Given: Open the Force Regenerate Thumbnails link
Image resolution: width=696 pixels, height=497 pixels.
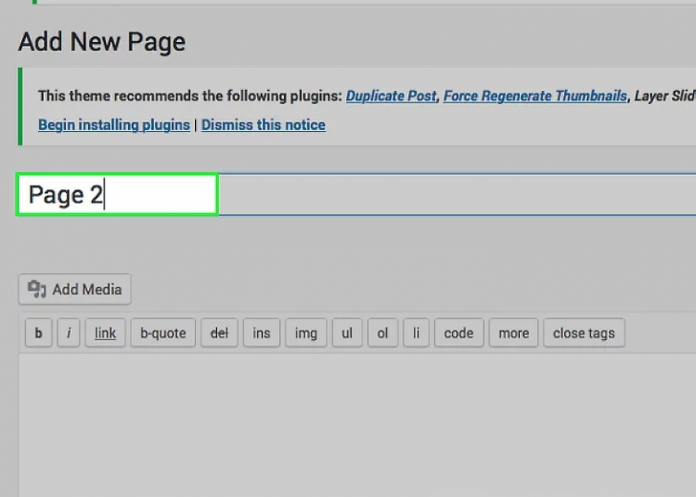Looking at the screenshot, I should (535, 96).
